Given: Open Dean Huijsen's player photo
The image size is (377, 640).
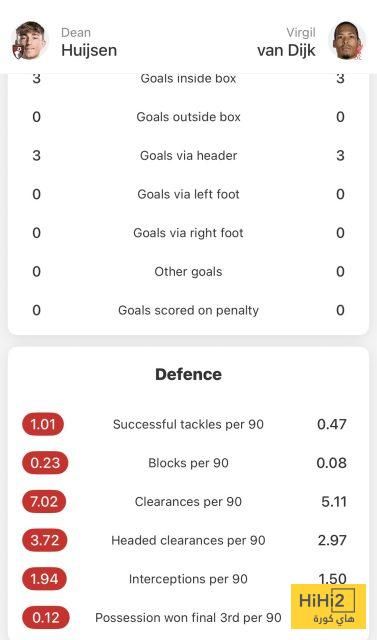Looking at the screenshot, I should (x=29, y=40).
